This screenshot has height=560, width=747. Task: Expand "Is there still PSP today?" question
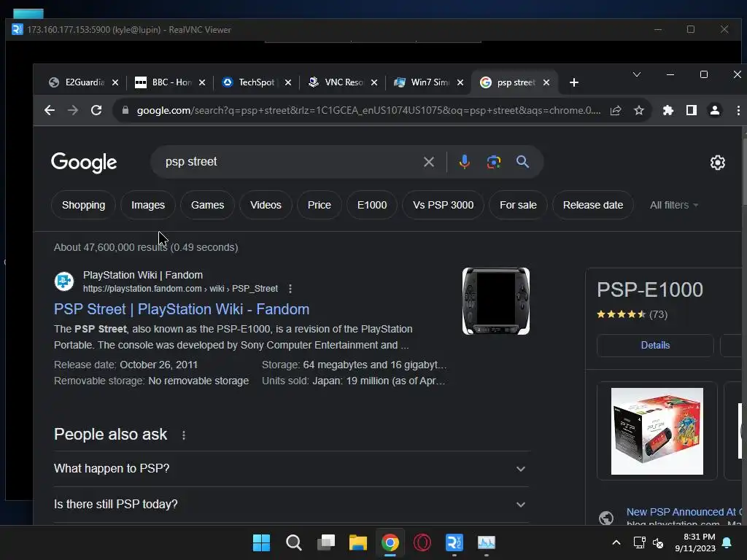291,505
